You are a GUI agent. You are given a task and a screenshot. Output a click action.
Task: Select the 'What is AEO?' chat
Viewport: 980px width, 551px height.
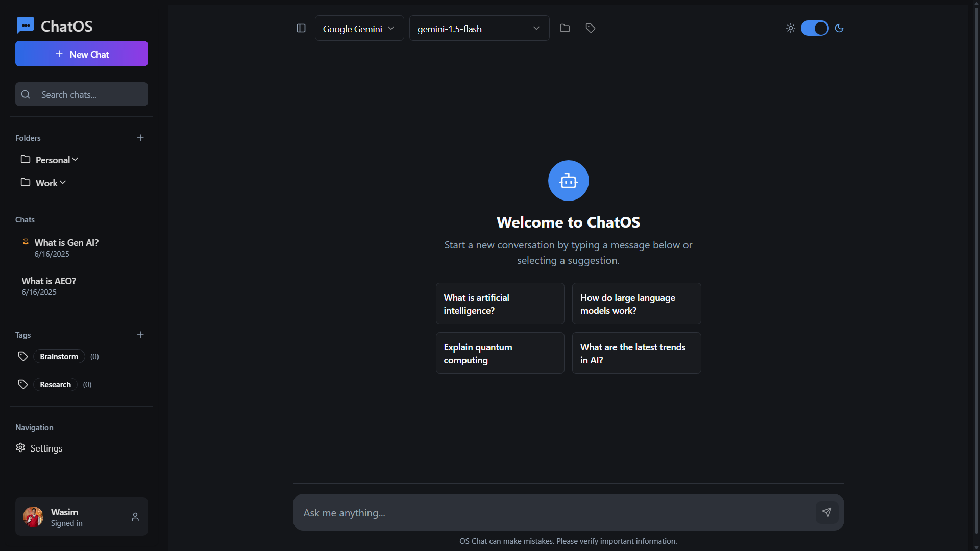coord(48,280)
